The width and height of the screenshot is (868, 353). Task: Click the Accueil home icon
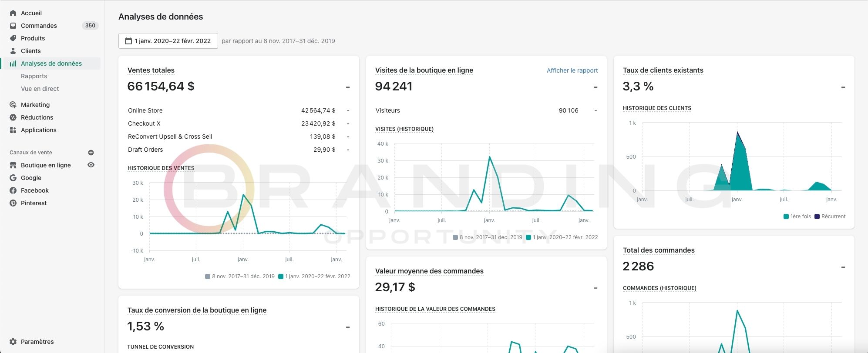coord(13,13)
